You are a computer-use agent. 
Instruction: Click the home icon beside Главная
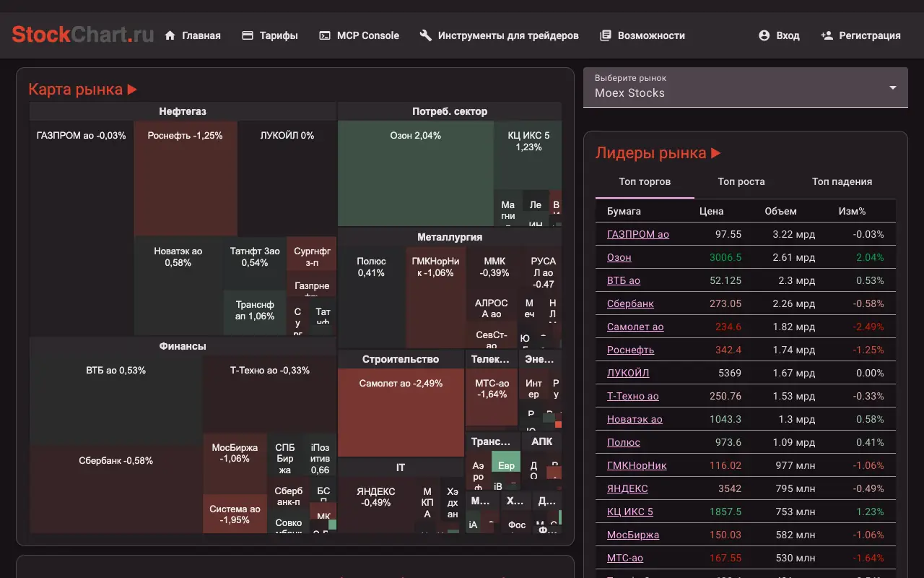pyautogui.click(x=170, y=35)
